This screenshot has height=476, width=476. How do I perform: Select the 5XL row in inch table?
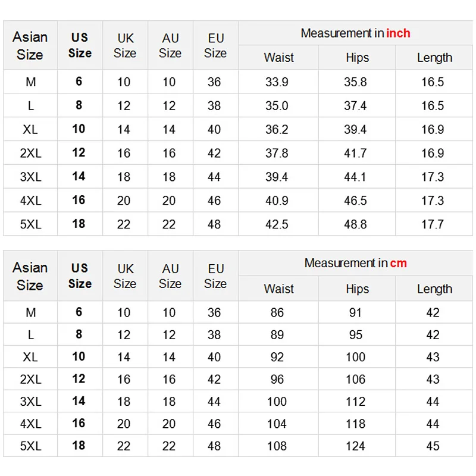coord(31,224)
